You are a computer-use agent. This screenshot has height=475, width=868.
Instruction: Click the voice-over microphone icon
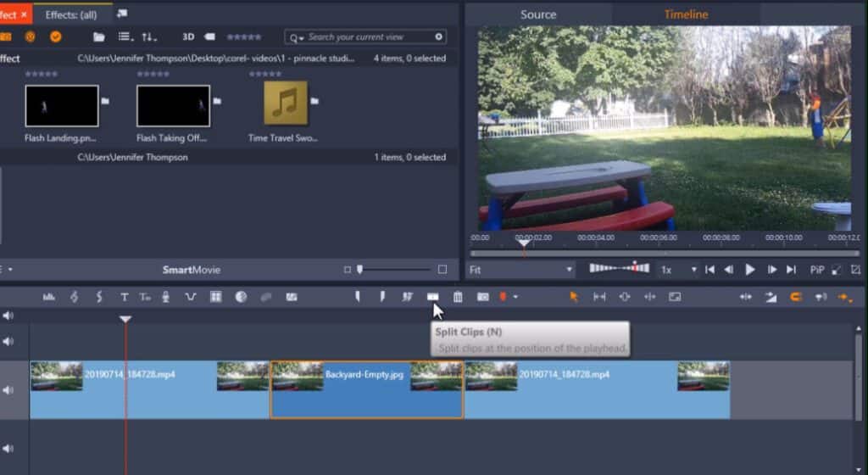166,297
